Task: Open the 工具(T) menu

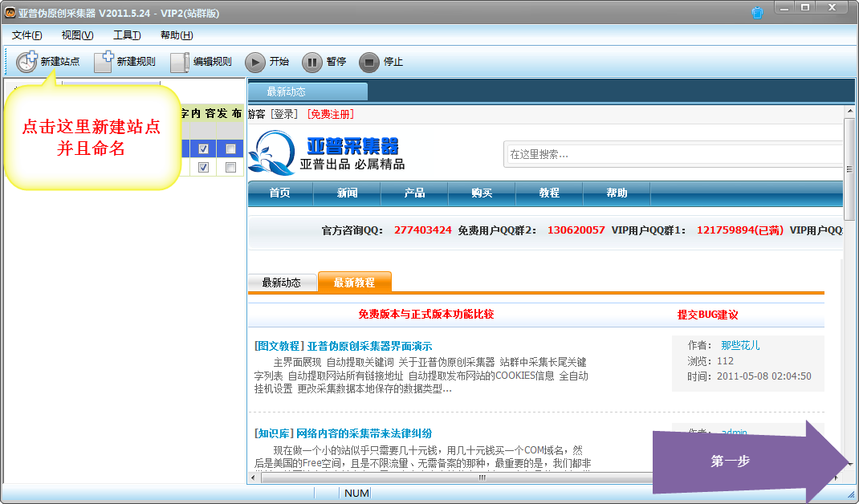Action: (127, 35)
